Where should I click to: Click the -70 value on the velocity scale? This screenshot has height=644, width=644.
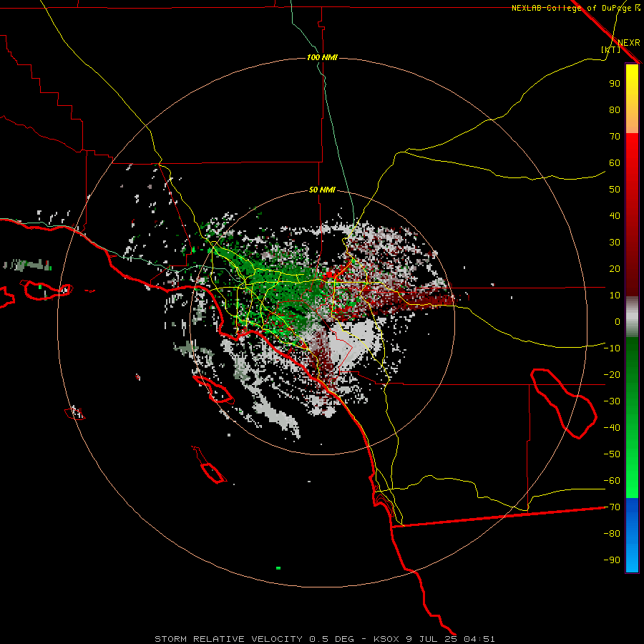click(x=612, y=507)
